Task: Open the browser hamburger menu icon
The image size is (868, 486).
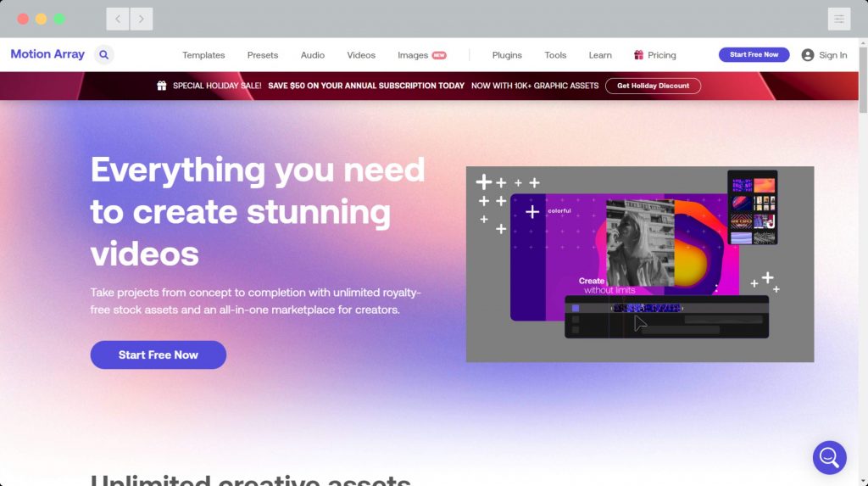Action: [839, 19]
